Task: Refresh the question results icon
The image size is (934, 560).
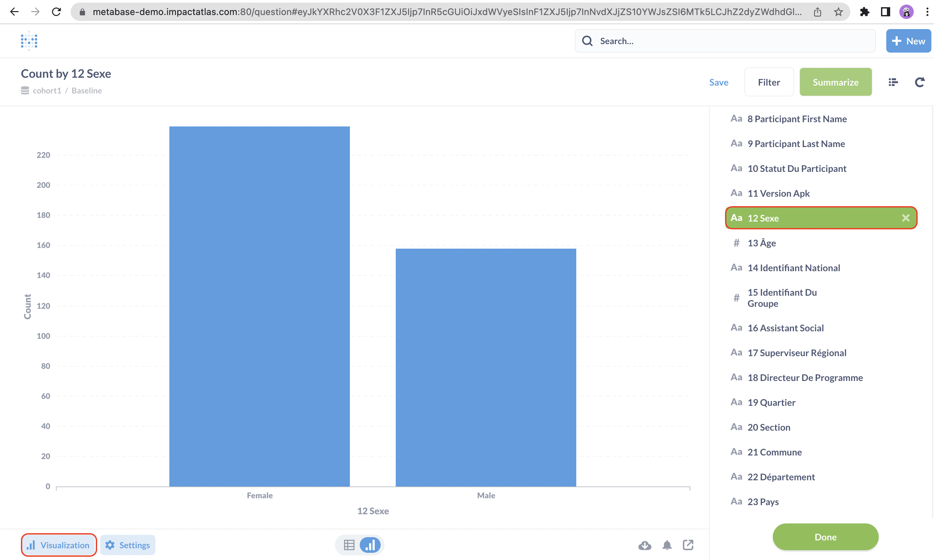Action: [920, 82]
